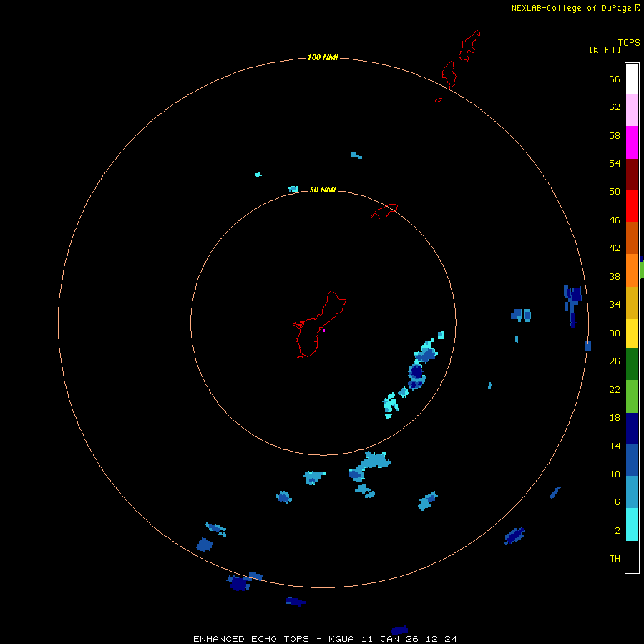Click the "TOPS" legend heading
This screenshot has height=644, width=644.
point(629,42)
